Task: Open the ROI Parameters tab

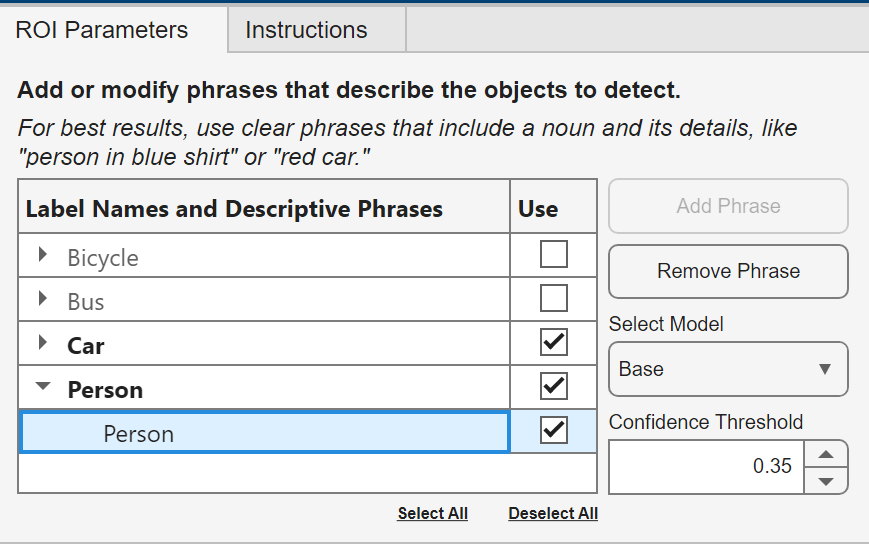Action: (x=102, y=30)
